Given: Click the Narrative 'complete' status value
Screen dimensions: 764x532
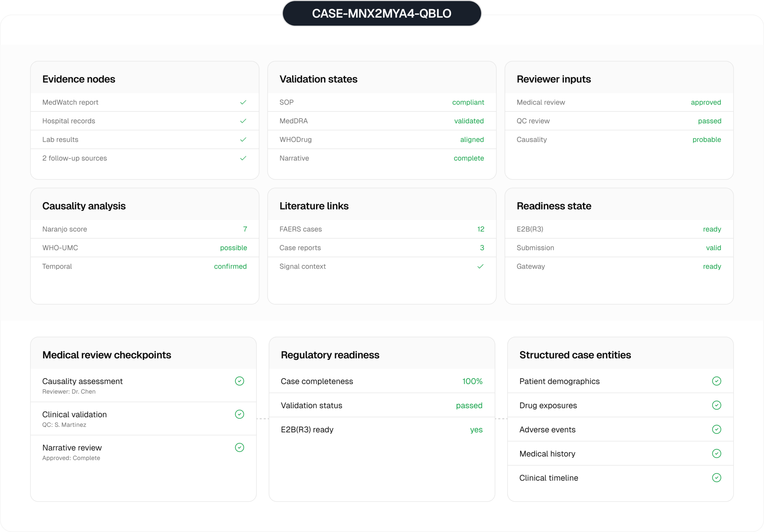Looking at the screenshot, I should click(x=469, y=158).
